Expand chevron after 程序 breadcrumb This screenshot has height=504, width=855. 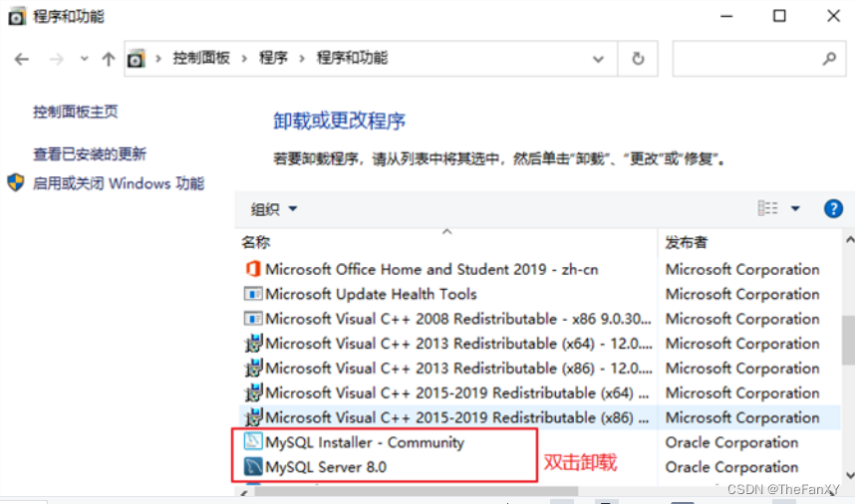click(302, 59)
